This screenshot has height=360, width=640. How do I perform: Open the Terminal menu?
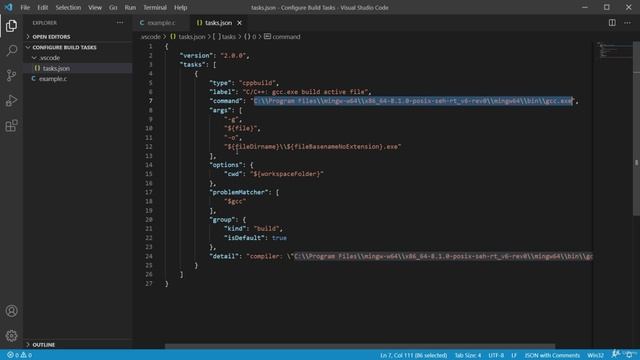(155, 7)
